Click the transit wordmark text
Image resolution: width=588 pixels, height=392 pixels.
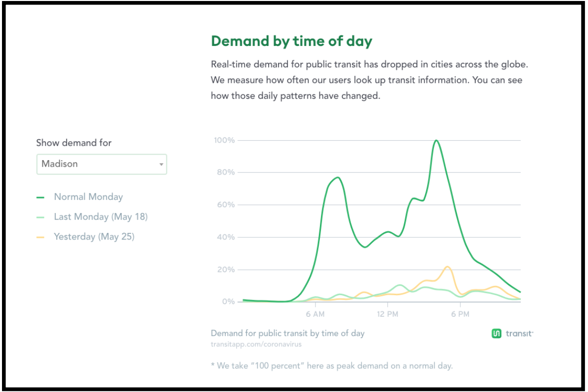pyautogui.click(x=519, y=334)
